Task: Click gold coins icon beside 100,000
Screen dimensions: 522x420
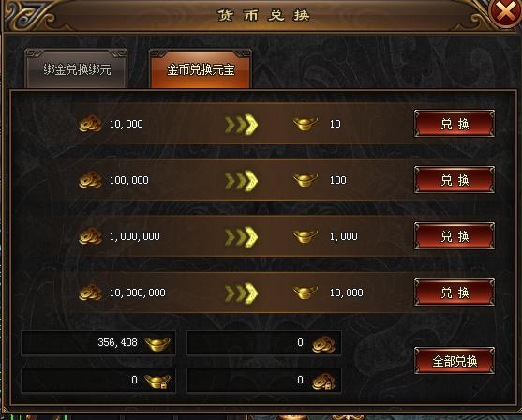Action: point(90,180)
